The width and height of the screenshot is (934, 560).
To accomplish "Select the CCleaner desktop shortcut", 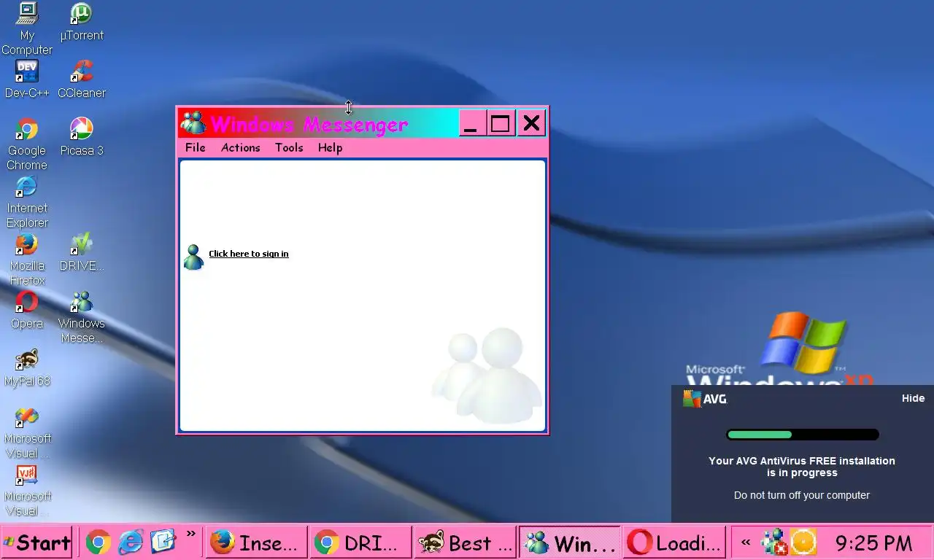I will [82, 79].
